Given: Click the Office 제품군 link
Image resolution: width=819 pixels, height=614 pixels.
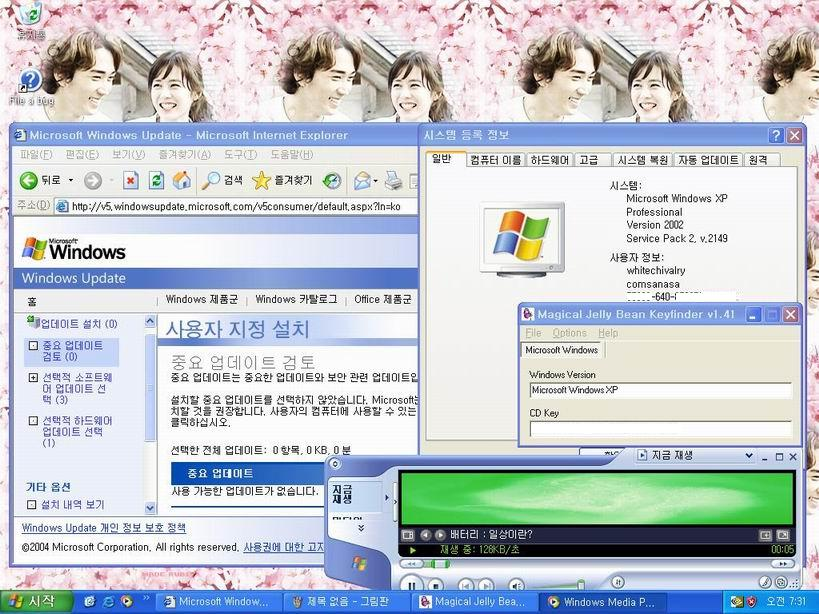Looking at the screenshot, I should [x=382, y=299].
